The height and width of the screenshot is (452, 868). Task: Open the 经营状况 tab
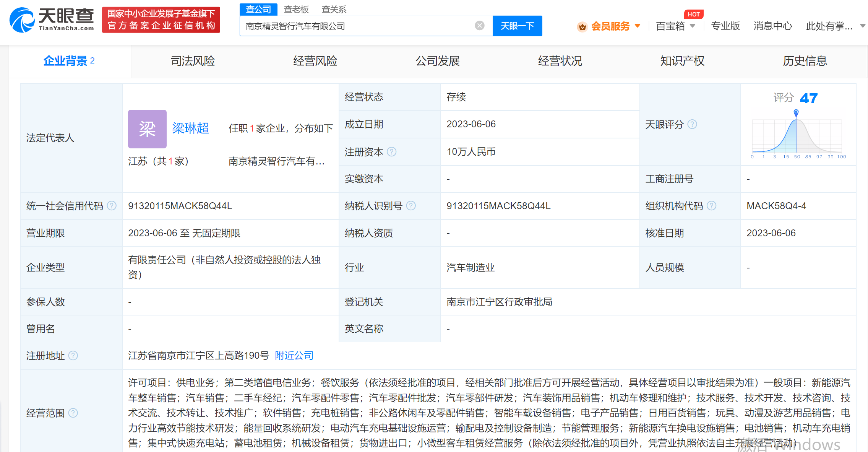[560, 61]
